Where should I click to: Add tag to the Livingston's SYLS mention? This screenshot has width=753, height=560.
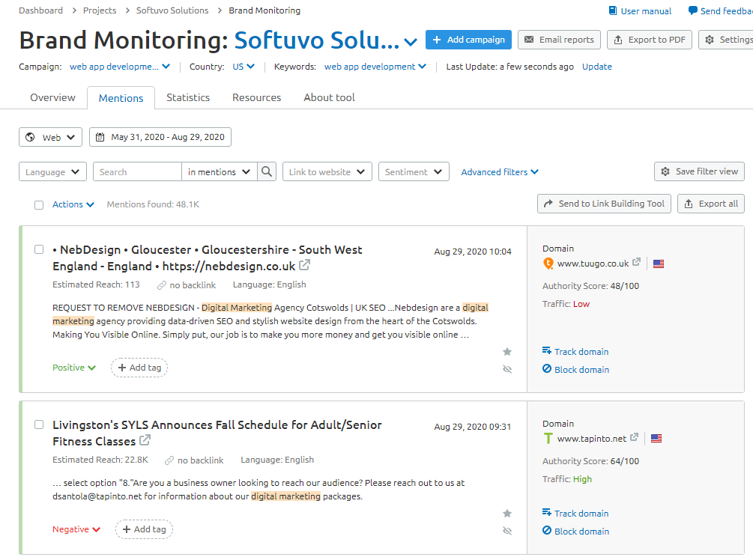pyautogui.click(x=144, y=529)
